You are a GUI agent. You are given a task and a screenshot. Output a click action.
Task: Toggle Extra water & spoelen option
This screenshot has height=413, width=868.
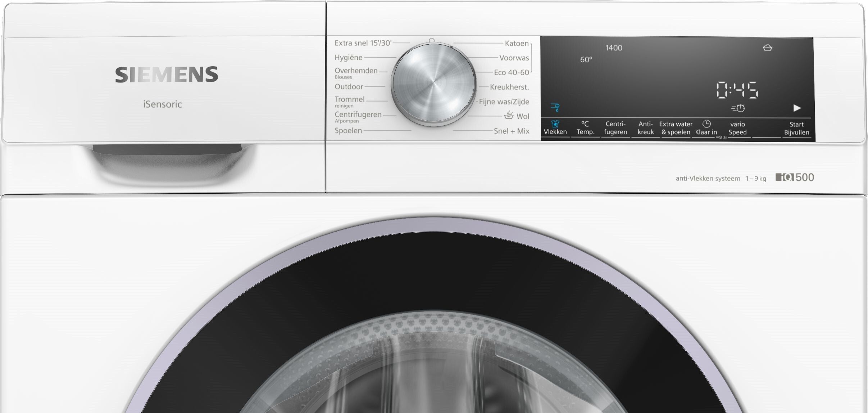[676, 128]
